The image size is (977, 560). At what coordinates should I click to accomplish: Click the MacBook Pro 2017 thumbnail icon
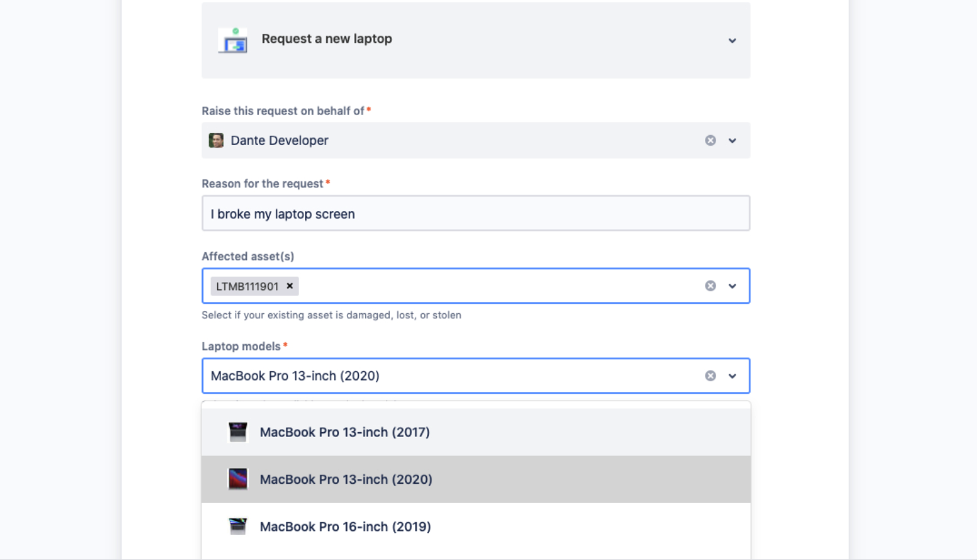(238, 432)
